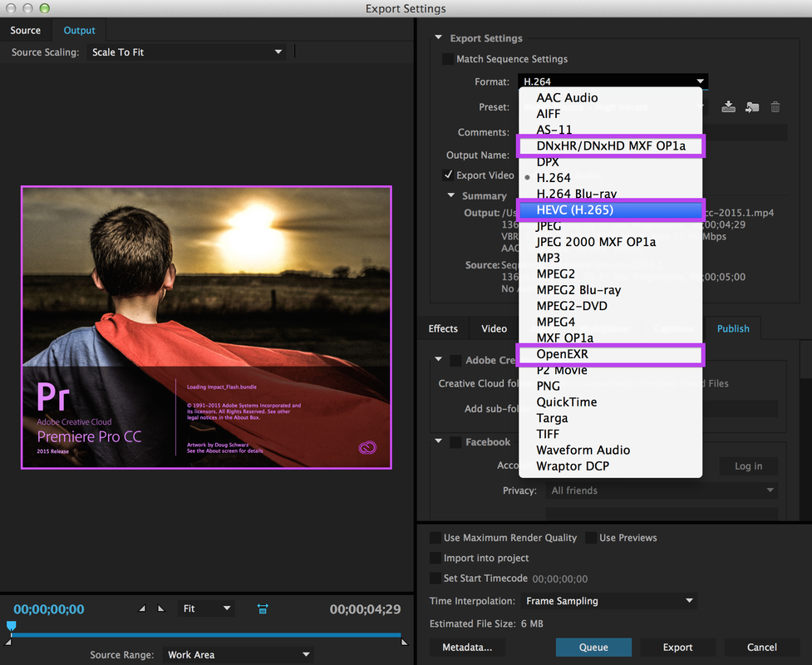
Task: Select TIFF format
Action: pos(611,434)
